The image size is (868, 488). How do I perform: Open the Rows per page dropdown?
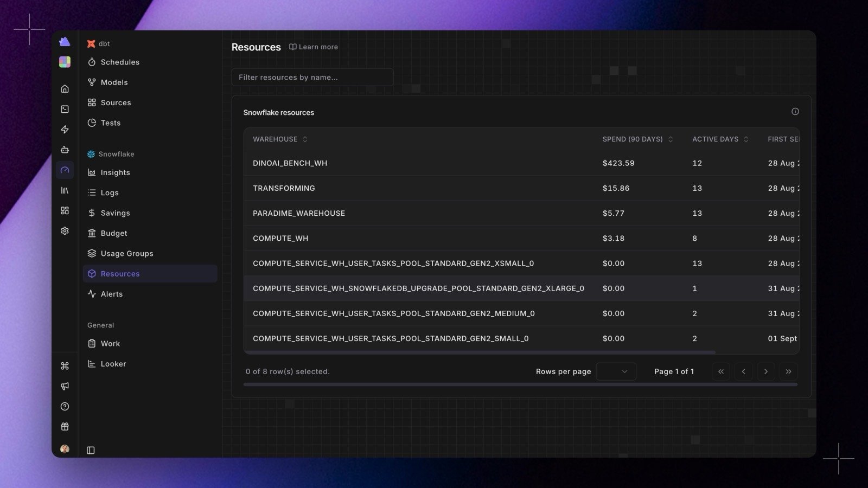pos(616,371)
